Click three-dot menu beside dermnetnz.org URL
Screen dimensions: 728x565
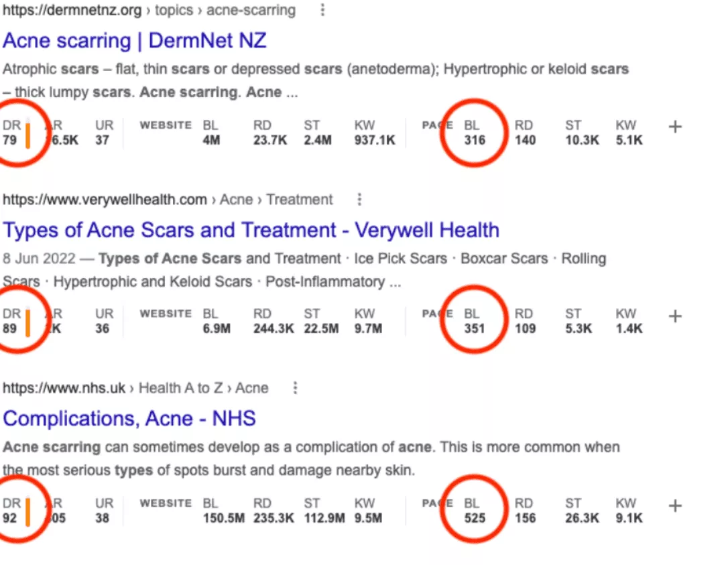pyautogui.click(x=323, y=11)
